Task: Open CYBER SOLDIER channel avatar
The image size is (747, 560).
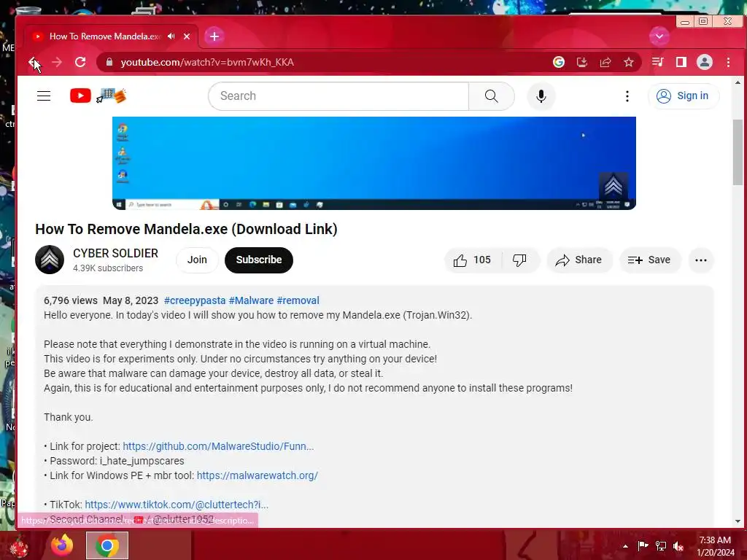Action: click(x=50, y=260)
